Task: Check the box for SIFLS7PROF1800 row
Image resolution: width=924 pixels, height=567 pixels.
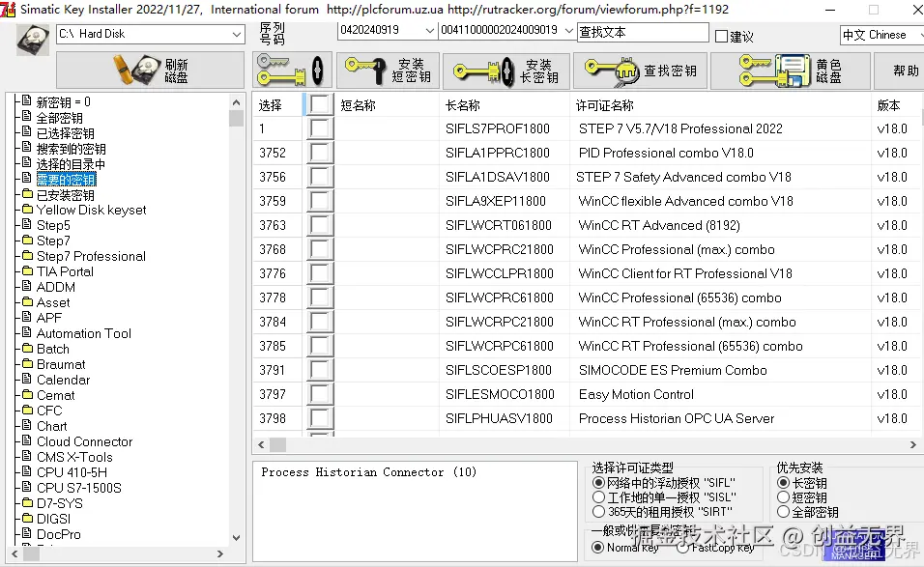Action: [319, 128]
